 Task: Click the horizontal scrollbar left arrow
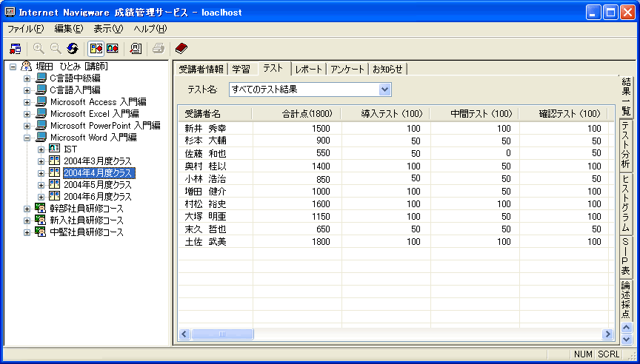tap(184, 334)
